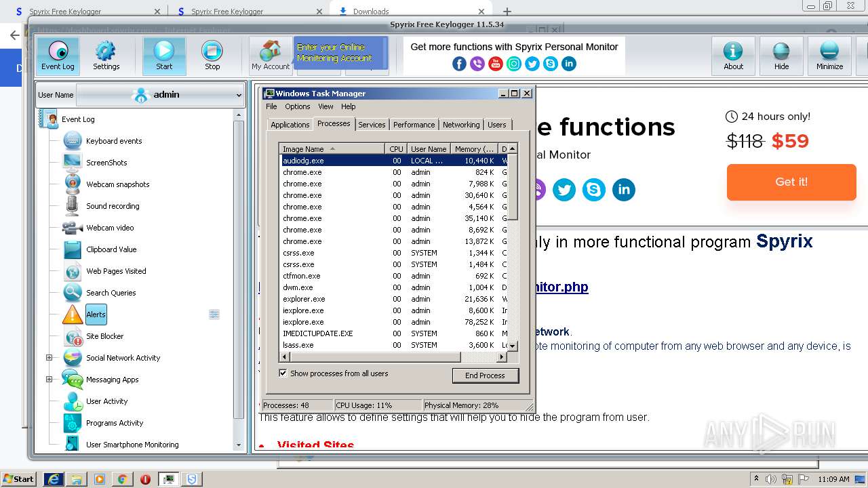
Task: Open Task Manager Options menu
Action: [297, 106]
